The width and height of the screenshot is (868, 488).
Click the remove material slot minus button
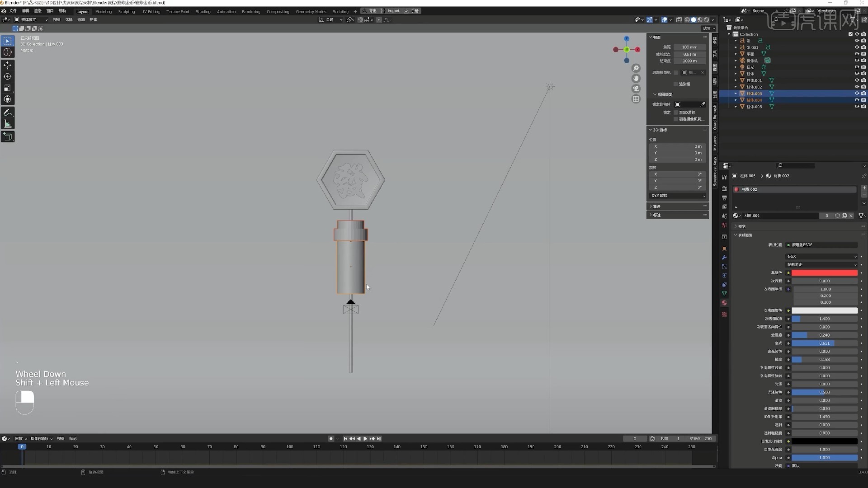point(864,195)
